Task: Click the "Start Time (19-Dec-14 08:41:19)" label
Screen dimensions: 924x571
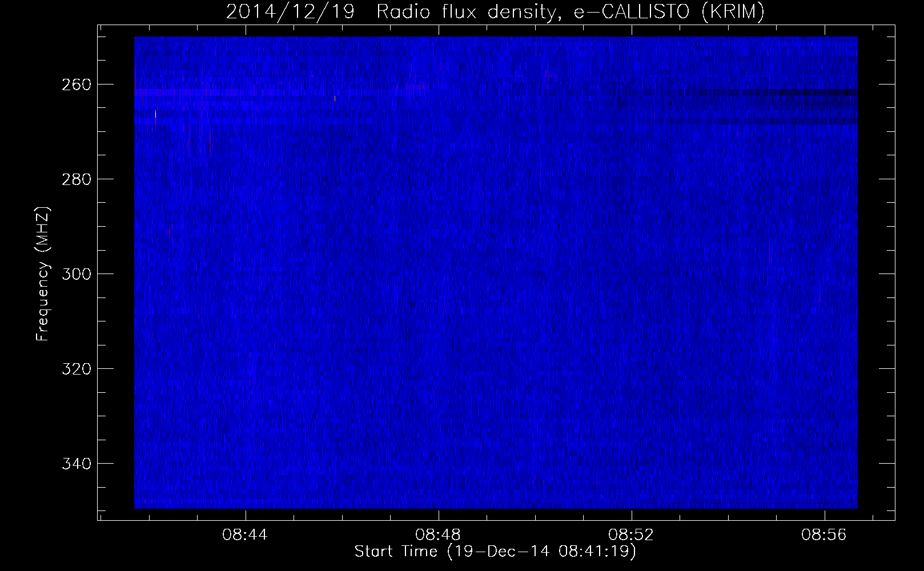Action: coord(495,552)
